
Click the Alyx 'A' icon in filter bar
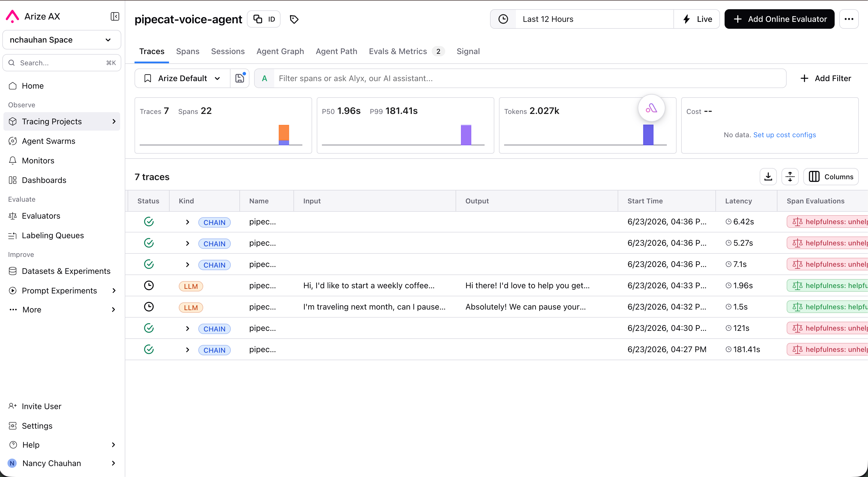coord(264,78)
